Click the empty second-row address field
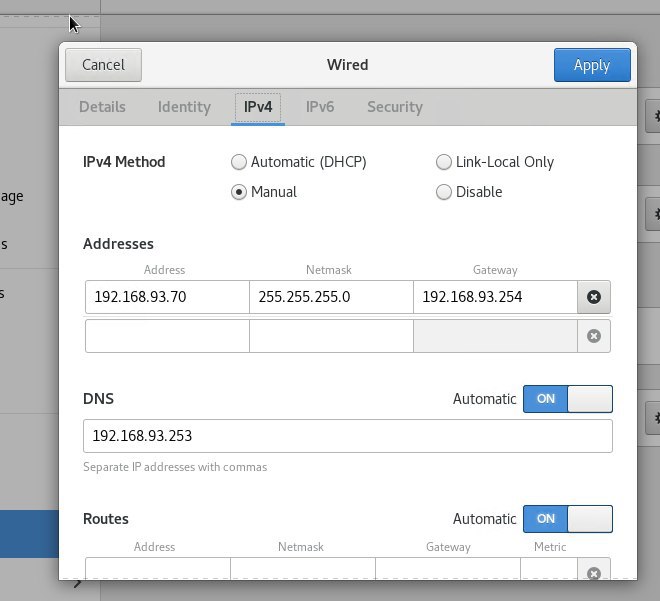The width and height of the screenshot is (660, 601). point(167,336)
